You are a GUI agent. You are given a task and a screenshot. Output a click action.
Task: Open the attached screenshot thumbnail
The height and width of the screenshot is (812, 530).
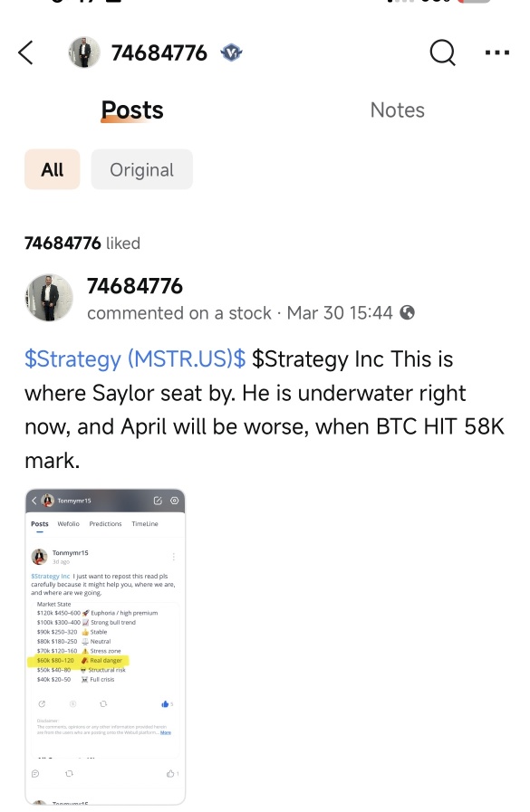[105, 646]
